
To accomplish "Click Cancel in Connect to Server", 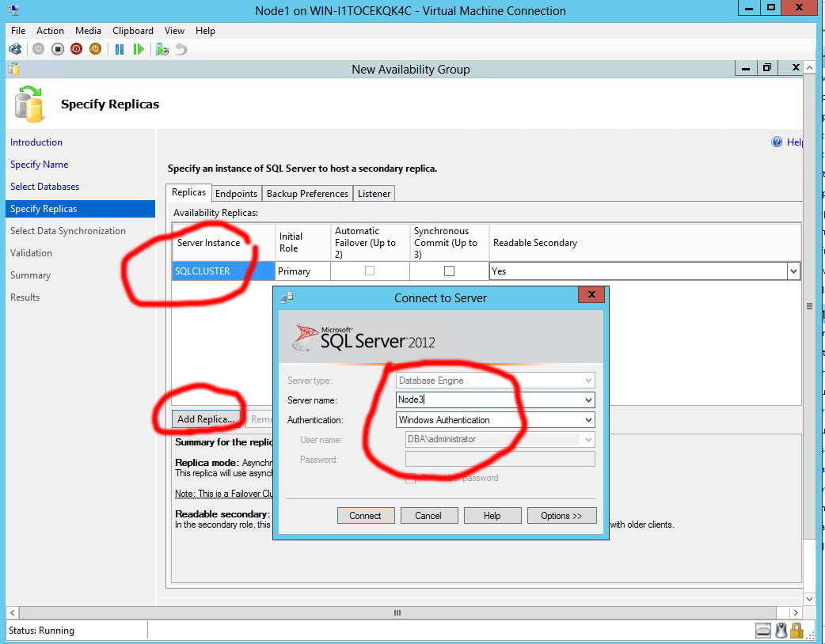I will 428,516.
